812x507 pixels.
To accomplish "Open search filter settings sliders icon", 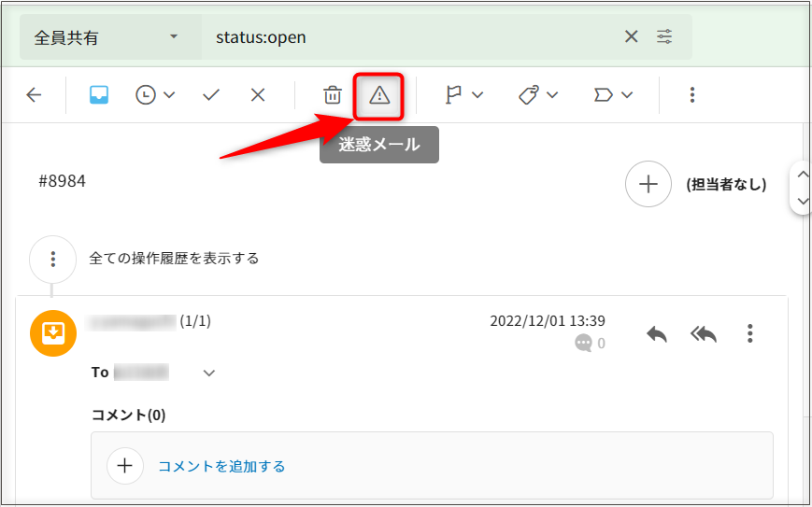I will coord(664,37).
